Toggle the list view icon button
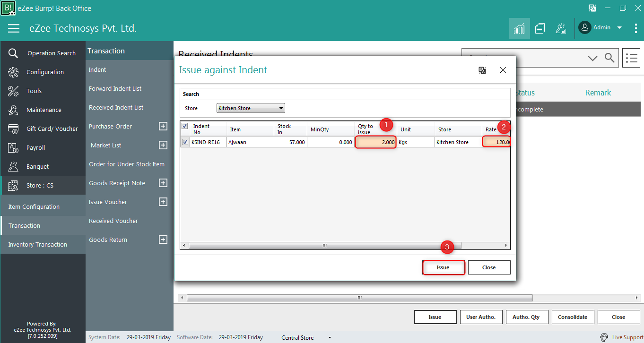 pyautogui.click(x=631, y=58)
